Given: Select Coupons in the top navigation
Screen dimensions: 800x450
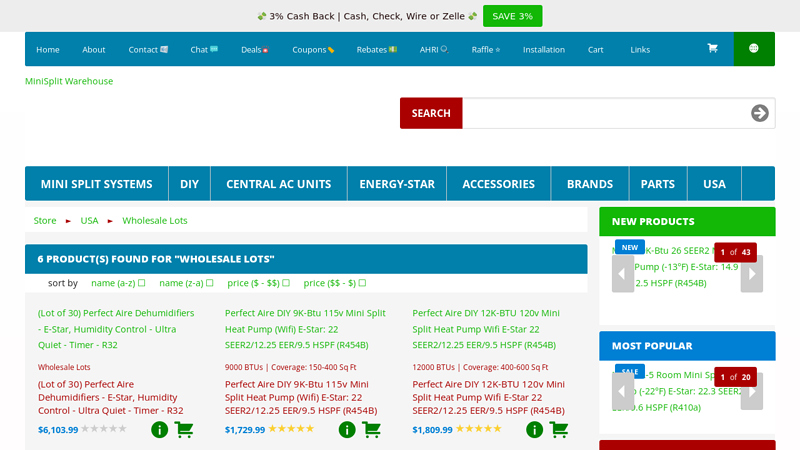Looking at the screenshot, I should pyautogui.click(x=313, y=49).
